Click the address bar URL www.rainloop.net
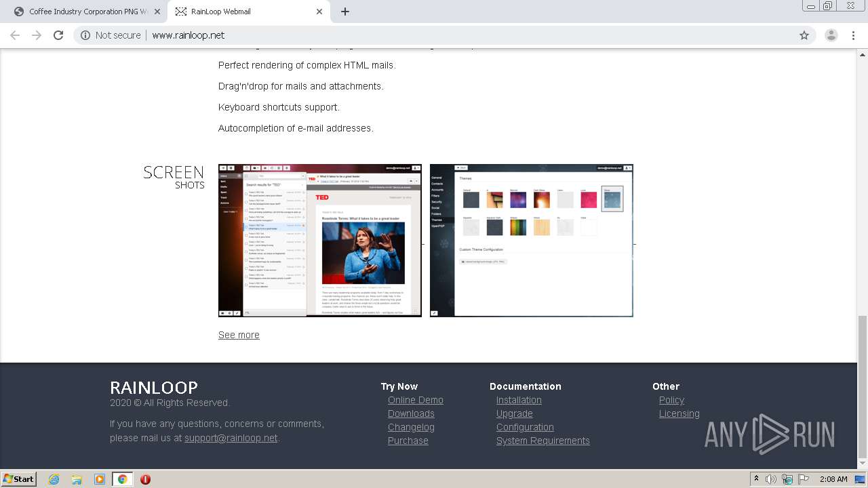 (x=188, y=35)
